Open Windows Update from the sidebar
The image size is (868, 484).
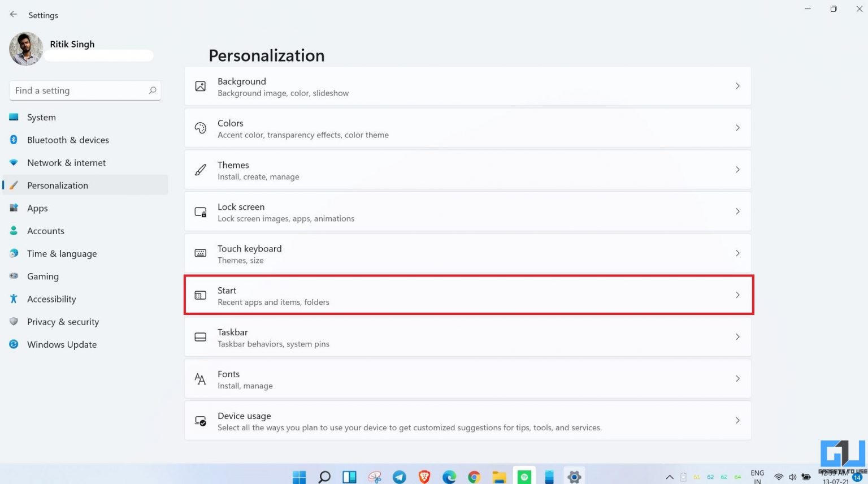(62, 344)
